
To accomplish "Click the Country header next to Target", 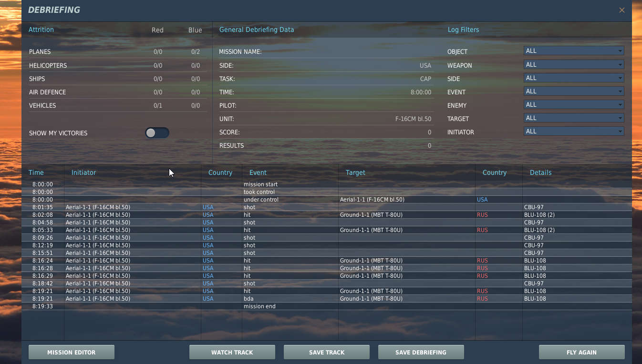I will [x=495, y=172].
